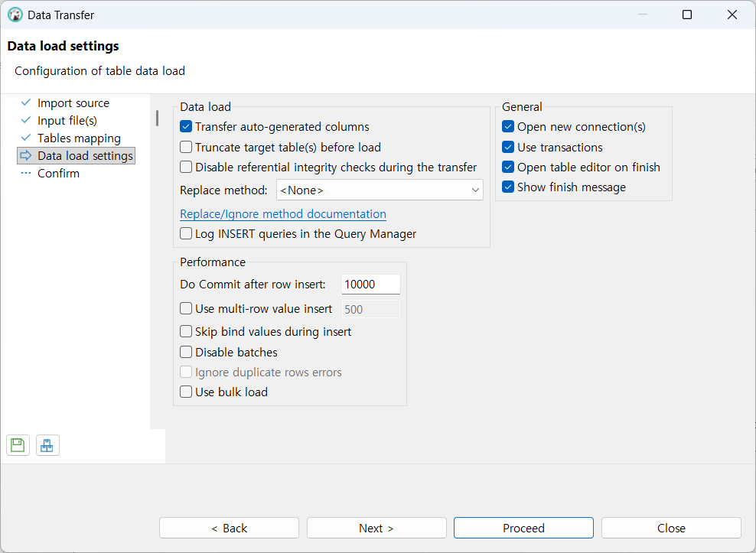This screenshot has width=756, height=553.
Task: Check Use multi-row value insert
Action: point(186,309)
